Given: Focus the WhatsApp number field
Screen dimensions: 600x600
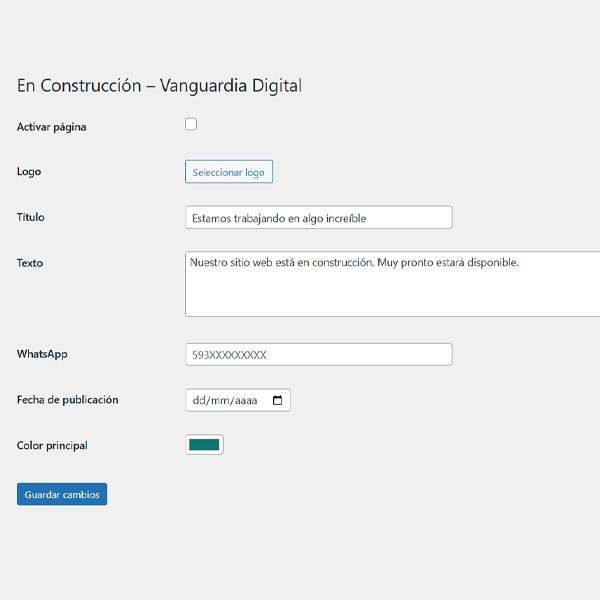Looking at the screenshot, I should coord(319,354).
